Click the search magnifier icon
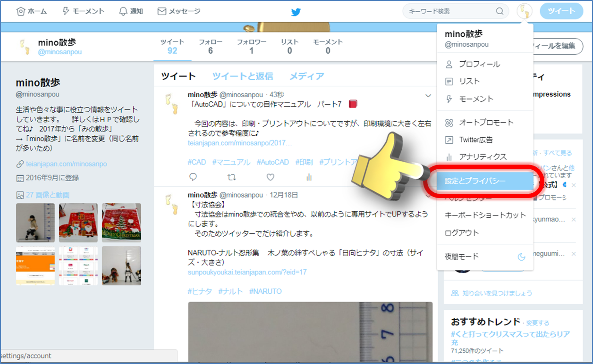Screen dimensions: 593x364 coord(500,11)
